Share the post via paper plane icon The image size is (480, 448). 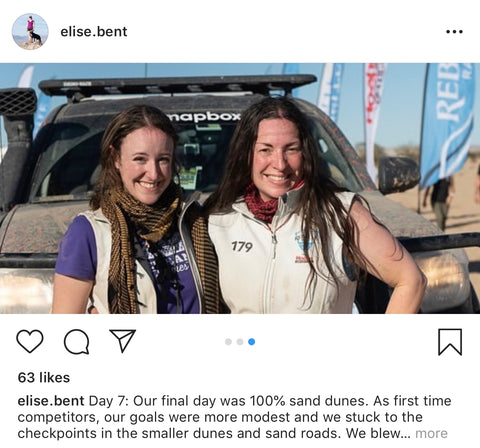[123, 340]
